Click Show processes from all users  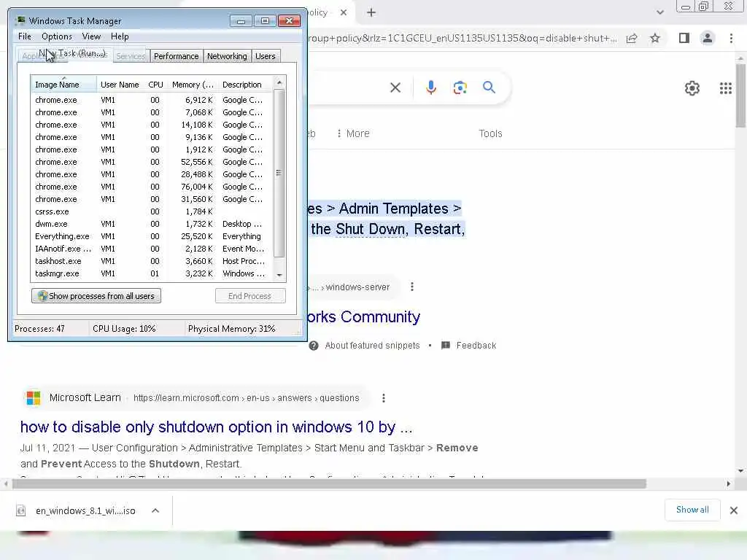tap(96, 296)
